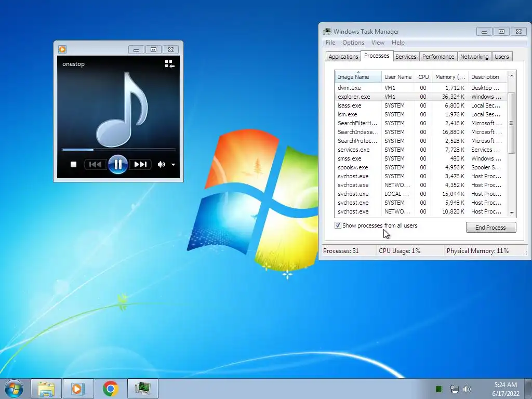
Task: Switch to the Applications tab
Action: click(343, 57)
